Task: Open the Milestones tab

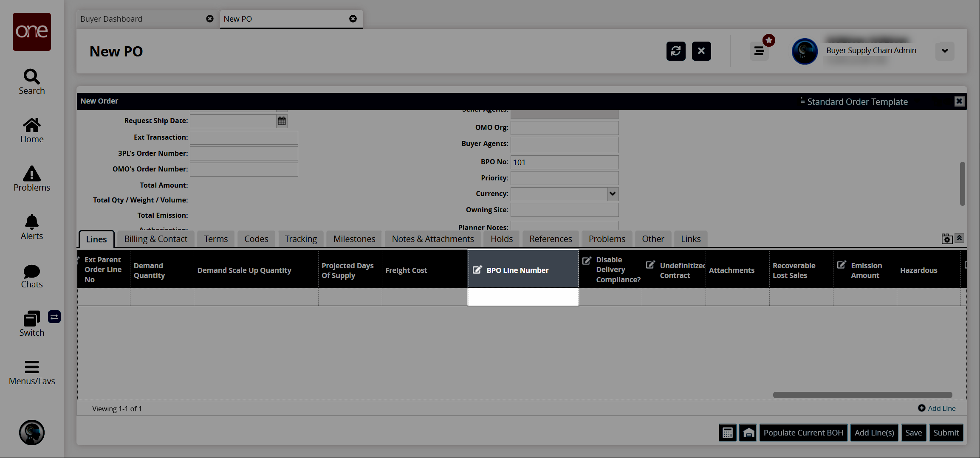Action: [x=354, y=239]
